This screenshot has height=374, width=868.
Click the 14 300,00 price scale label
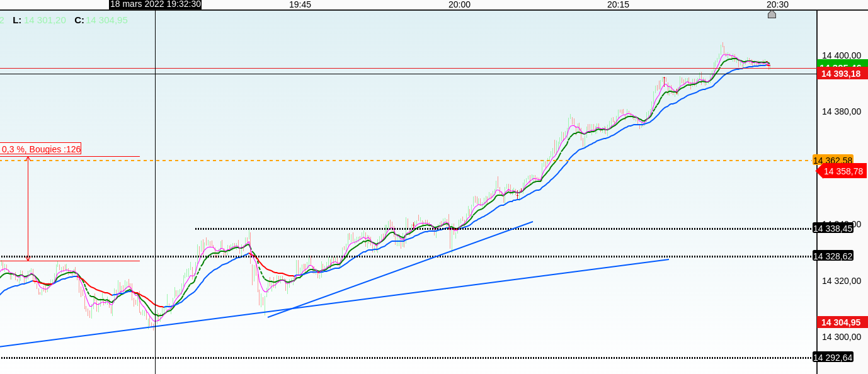point(841,337)
